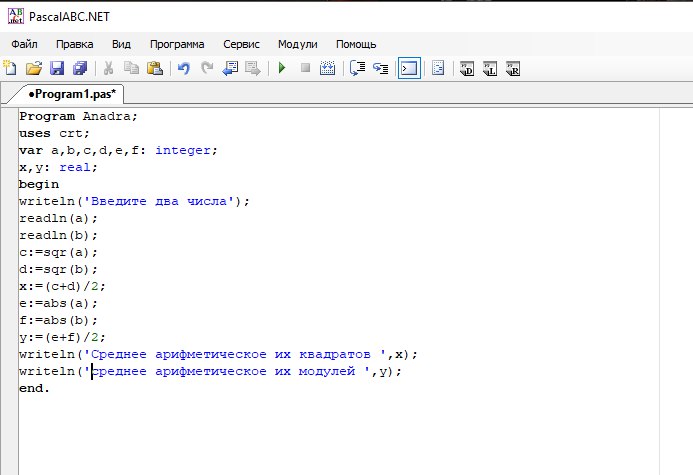Open the Правка menu
Viewport: 693px width, 475px height.
coord(75,44)
